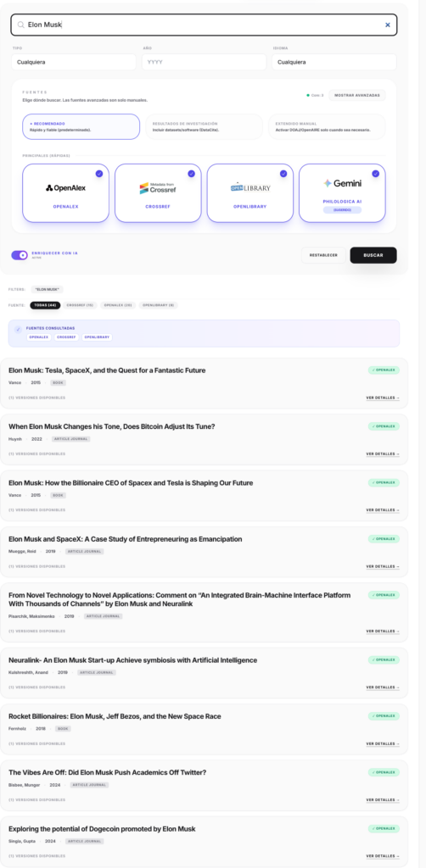
Task: Click the Buscar button
Action: coord(373,255)
